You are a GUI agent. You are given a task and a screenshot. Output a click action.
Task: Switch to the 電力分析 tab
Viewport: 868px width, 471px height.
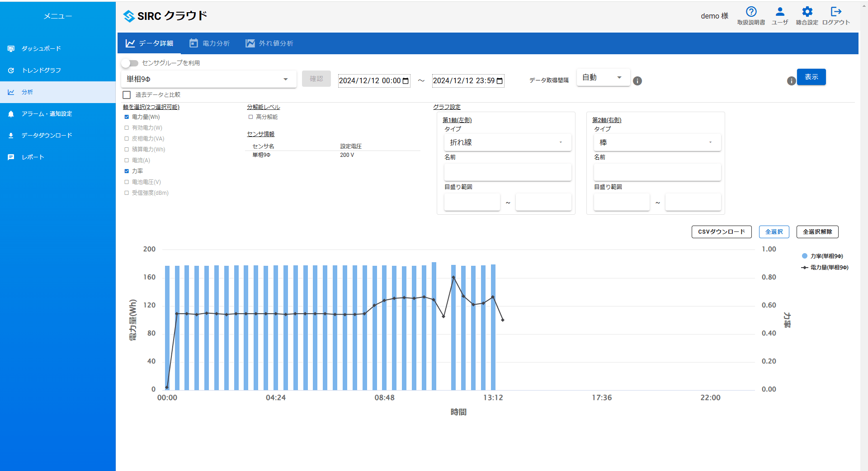click(209, 43)
